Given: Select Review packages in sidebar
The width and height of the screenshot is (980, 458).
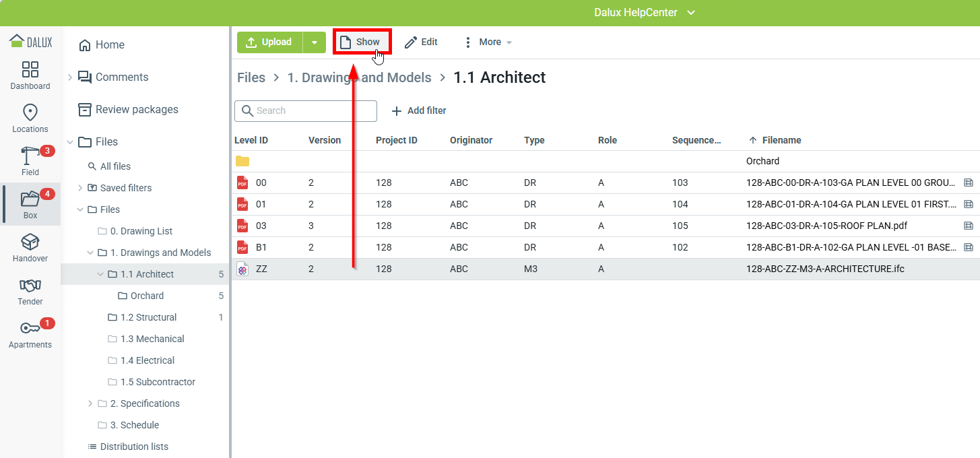Looking at the screenshot, I should coord(137,109).
